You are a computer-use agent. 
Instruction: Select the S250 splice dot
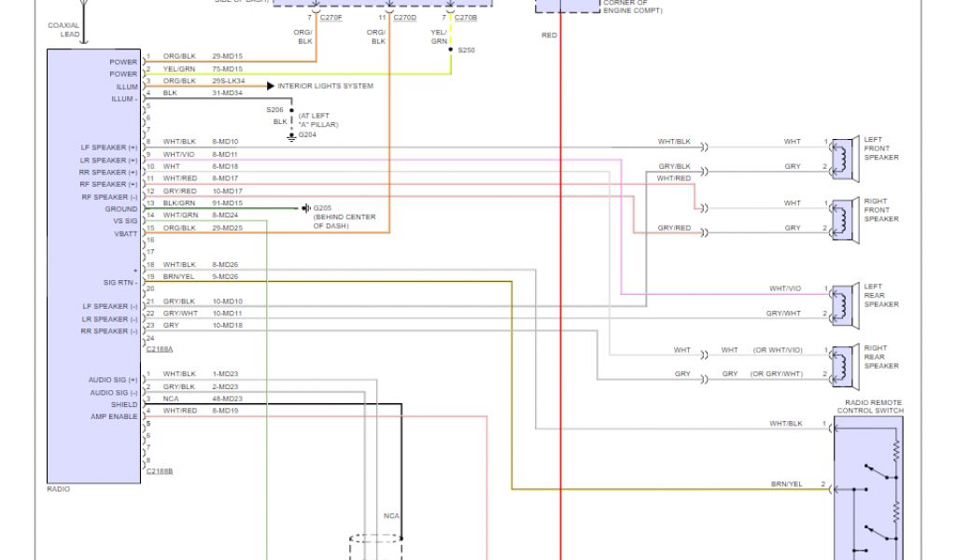tap(450, 49)
